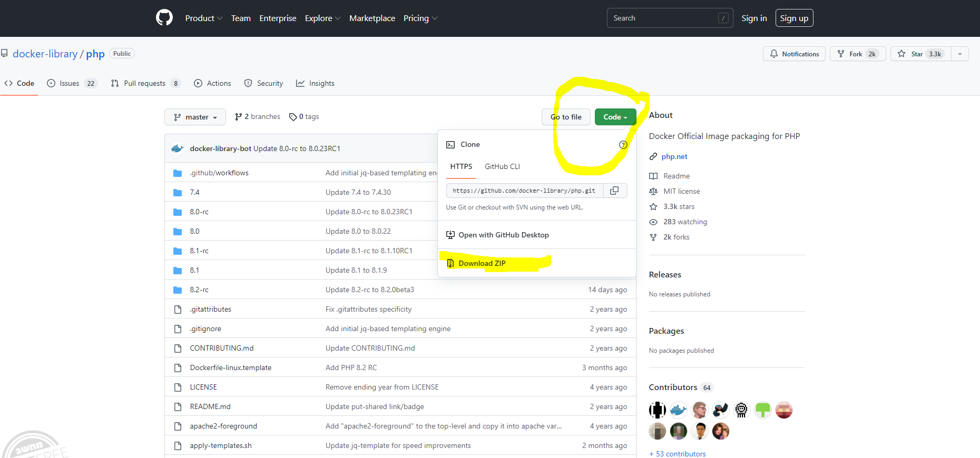Open the php.net website link
The width and height of the screenshot is (980, 458).
pos(674,156)
